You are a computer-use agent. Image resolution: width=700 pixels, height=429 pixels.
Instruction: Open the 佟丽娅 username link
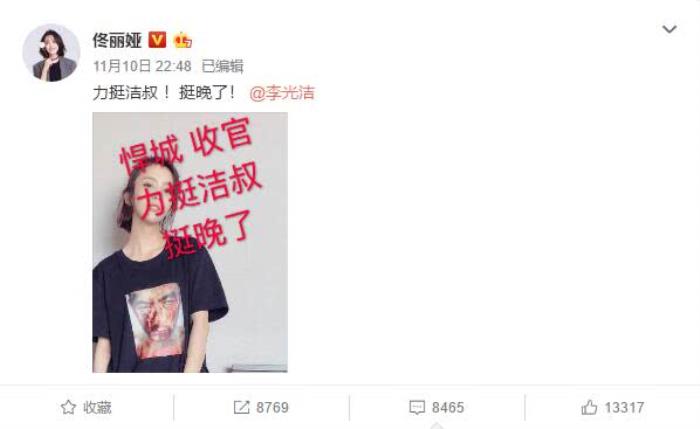point(117,40)
